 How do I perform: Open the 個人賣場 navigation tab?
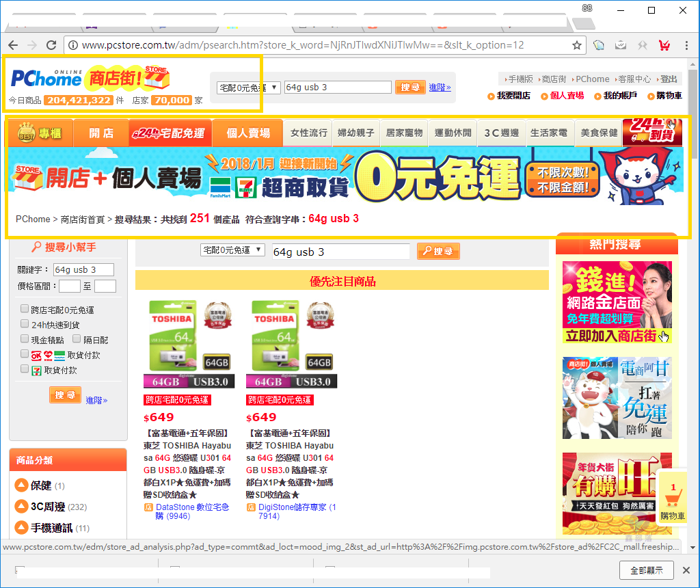coord(247,133)
